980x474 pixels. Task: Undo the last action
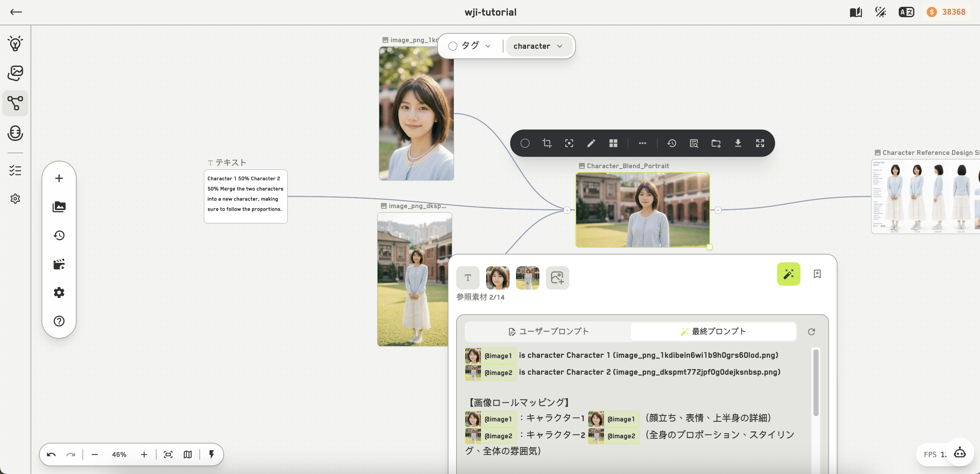51,454
